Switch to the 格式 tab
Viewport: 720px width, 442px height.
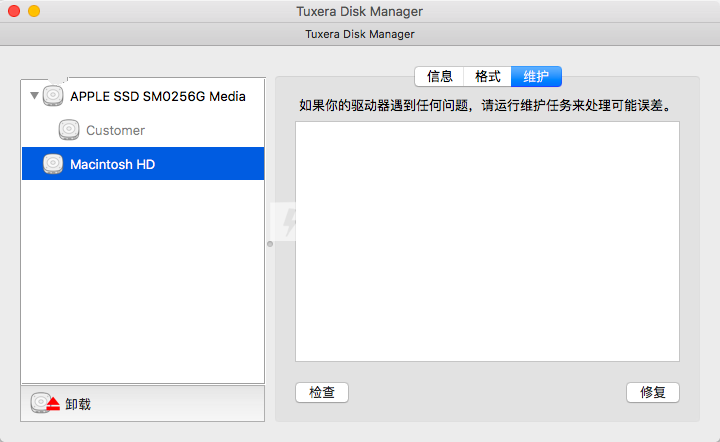tap(488, 76)
